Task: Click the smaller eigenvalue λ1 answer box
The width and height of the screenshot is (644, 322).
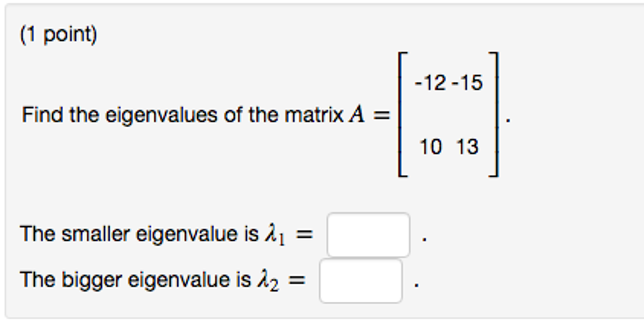Action: [369, 234]
